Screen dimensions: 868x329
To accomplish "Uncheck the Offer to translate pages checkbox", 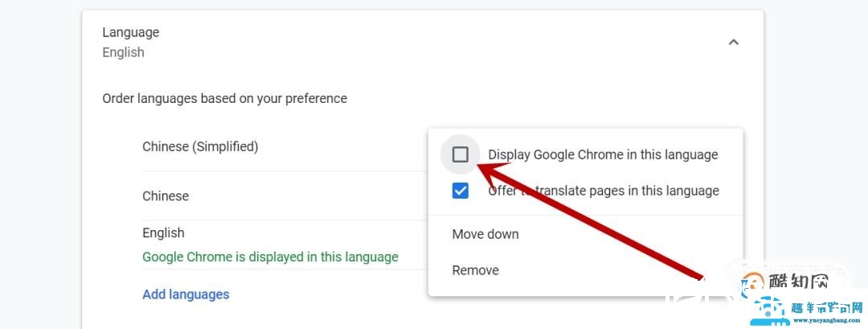I will coord(461,191).
